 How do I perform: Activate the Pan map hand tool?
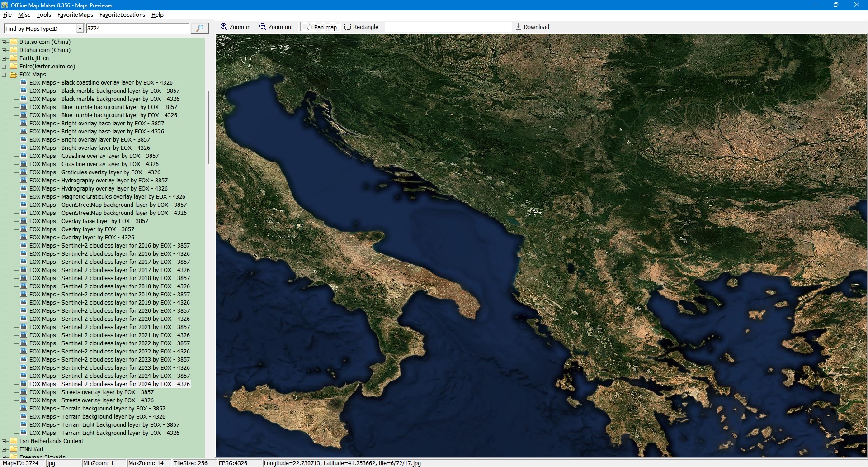321,27
